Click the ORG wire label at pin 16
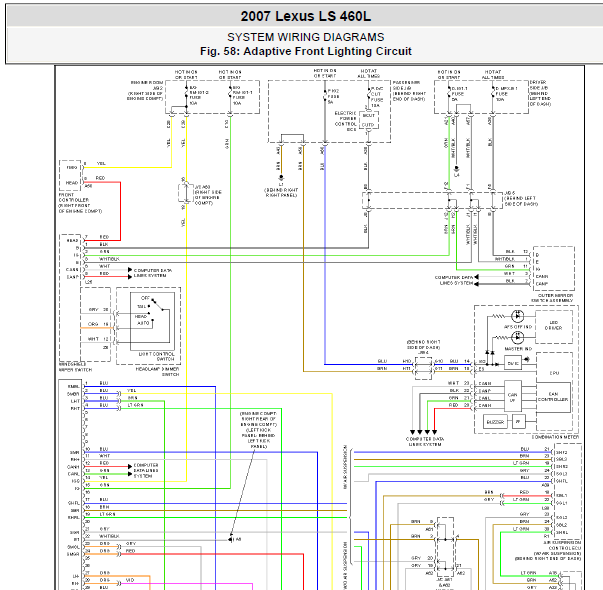This screenshot has width=603, height=590. 93,324
